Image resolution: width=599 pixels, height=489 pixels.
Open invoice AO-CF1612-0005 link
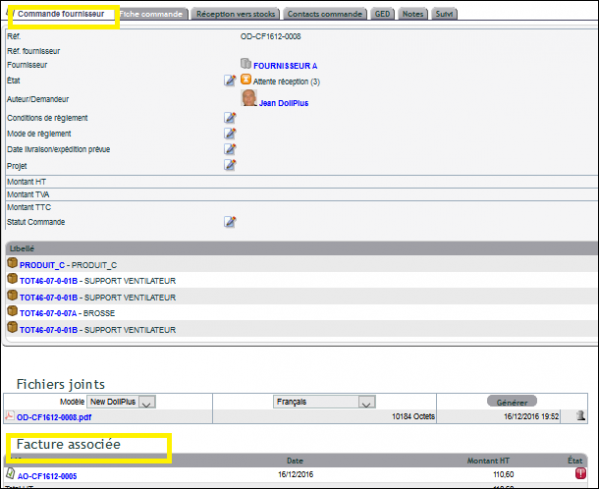pyautogui.click(x=47, y=476)
